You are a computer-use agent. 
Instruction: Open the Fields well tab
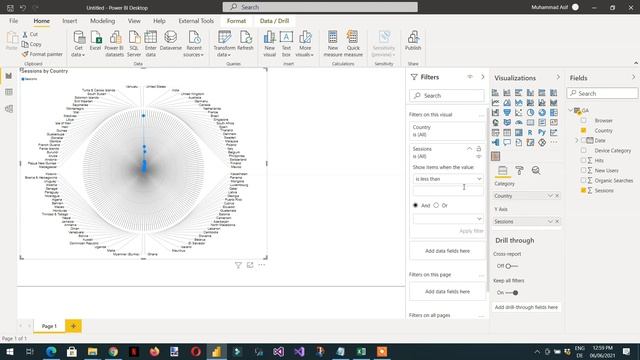(x=502, y=171)
